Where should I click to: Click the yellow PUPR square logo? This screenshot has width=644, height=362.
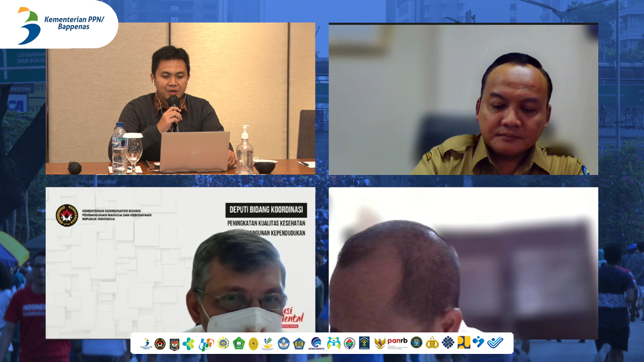pyautogui.click(x=463, y=342)
